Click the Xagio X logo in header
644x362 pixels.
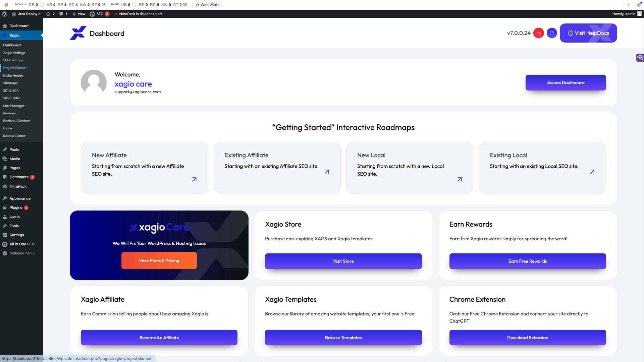tap(78, 33)
